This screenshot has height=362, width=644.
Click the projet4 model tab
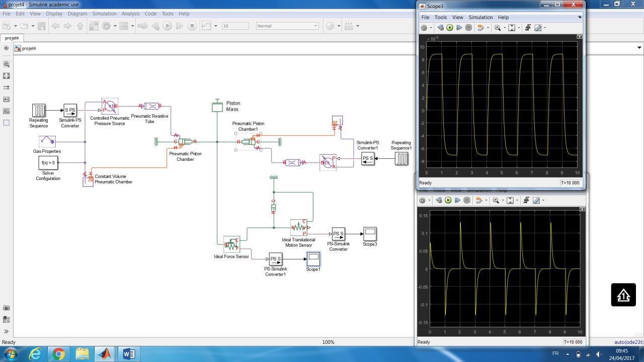pyautogui.click(x=11, y=38)
